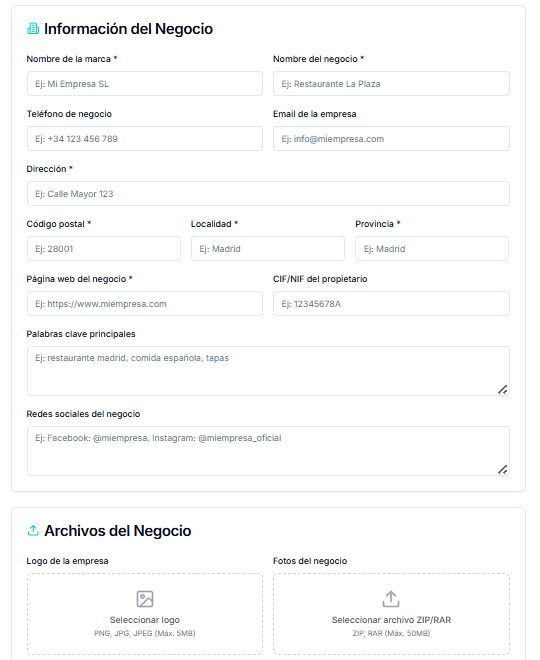Grab the resize handle of Palabras clave textarea
Viewport: 540px width, 660px height.
click(503, 390)
